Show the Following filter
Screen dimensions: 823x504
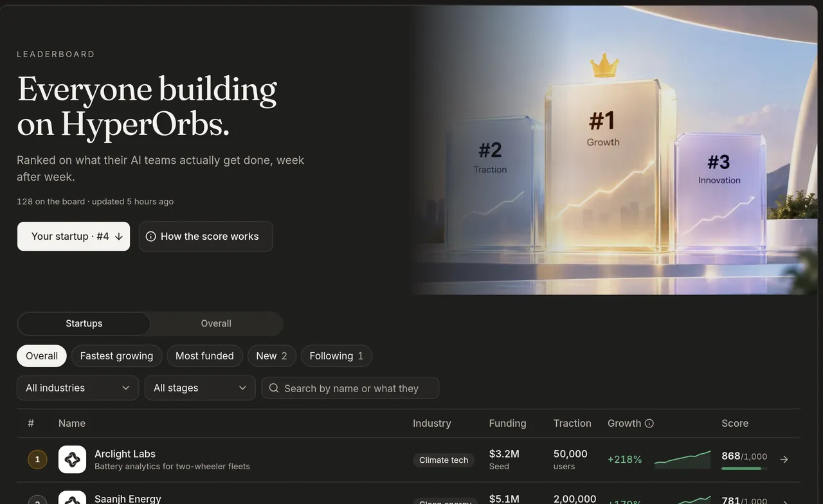[x=336, y=355]
